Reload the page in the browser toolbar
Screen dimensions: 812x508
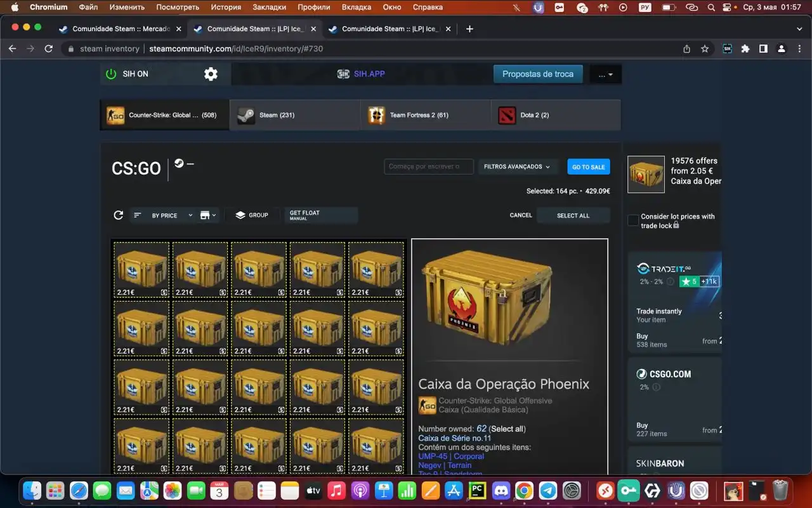click(48, 48)
